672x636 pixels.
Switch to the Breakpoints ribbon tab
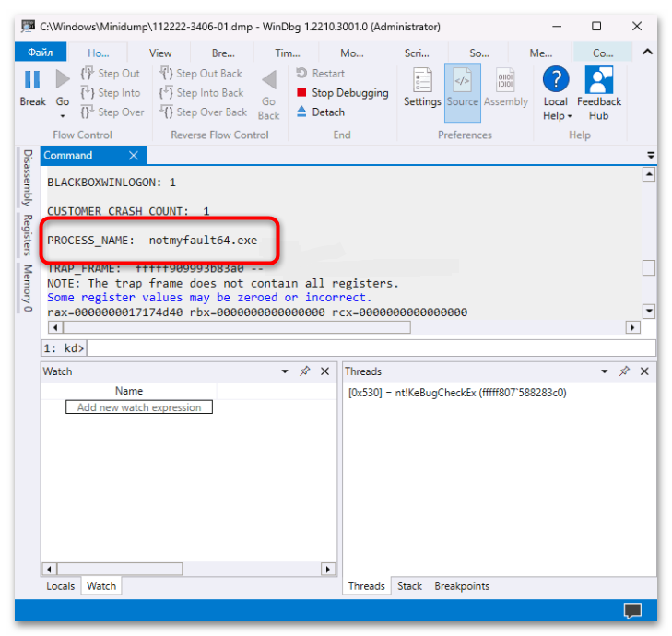[x=223, y=53]
